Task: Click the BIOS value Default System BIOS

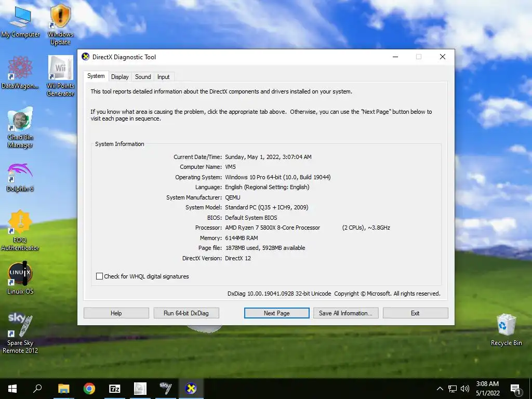Action: tap(251, 218)
